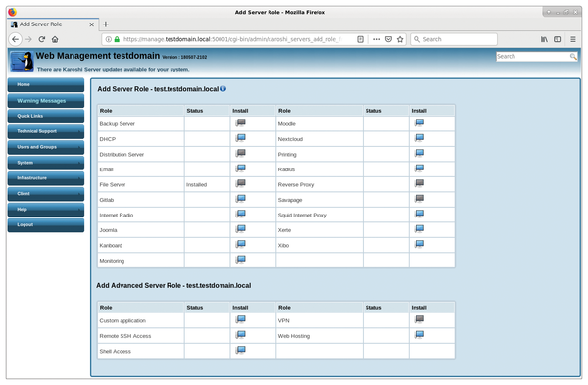Focus the Web Management search field
Screen dimensions: 588x385
[532, 56]
